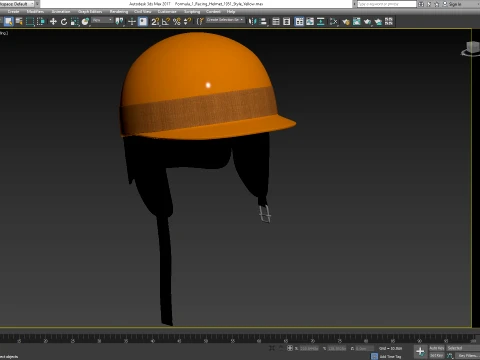Open the Selected key-set dropdown
The image size is (480, 360).
point(463,348)
